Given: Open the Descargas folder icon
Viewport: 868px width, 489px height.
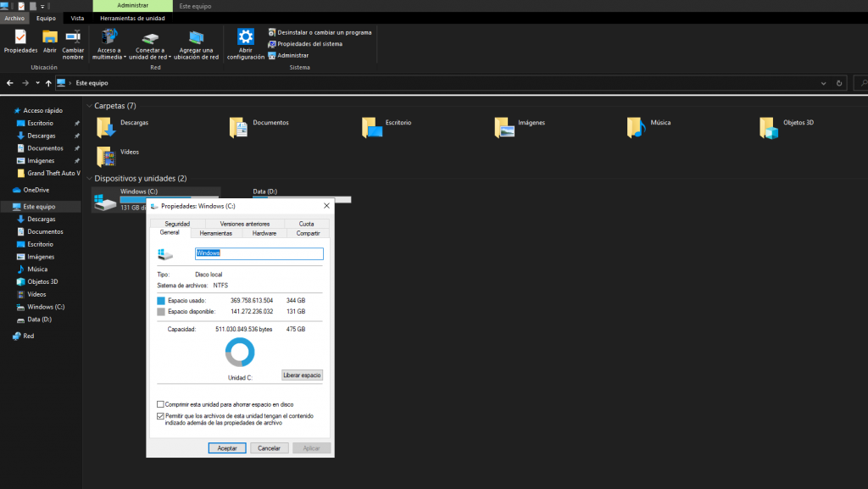Looking at the screenshot, I should [x=105, y=127].
